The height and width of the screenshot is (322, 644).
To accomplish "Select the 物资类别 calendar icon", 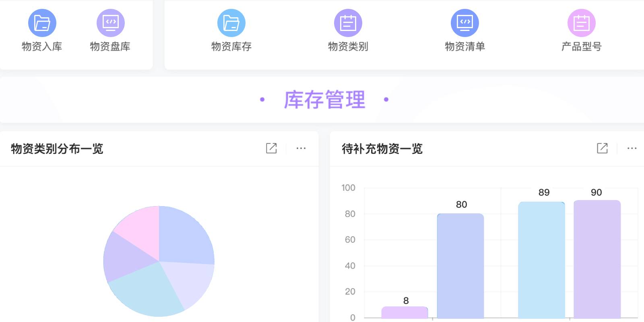I will point(348,23).
